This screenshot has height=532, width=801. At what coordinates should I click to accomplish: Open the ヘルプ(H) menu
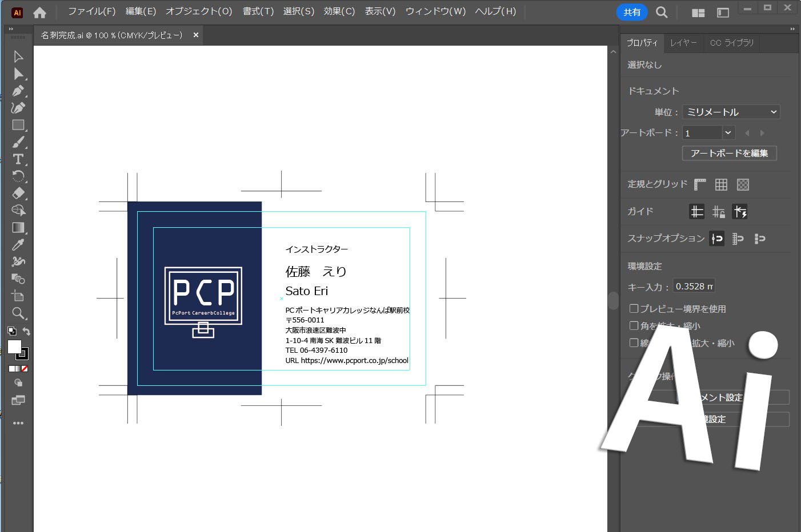495,11
